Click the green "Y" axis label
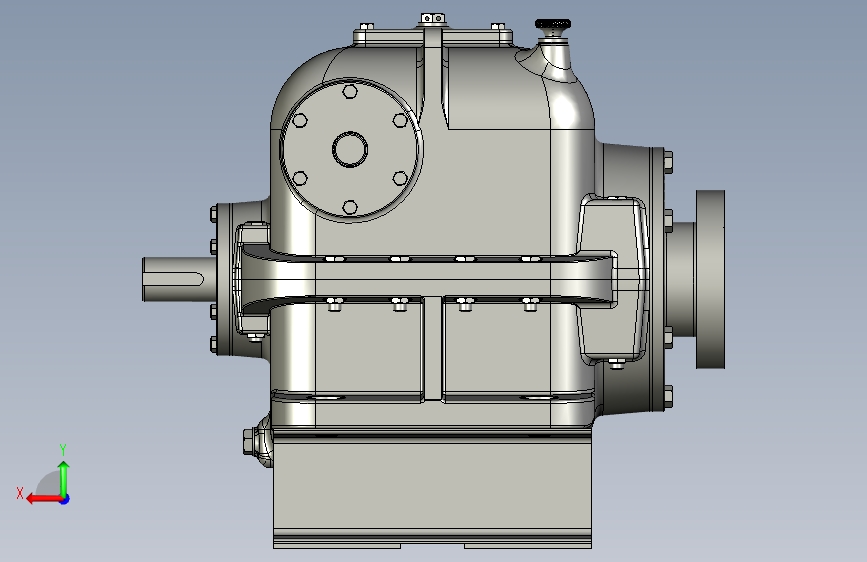867x562 pixels. pyautogui.click(x=63, y=449)
